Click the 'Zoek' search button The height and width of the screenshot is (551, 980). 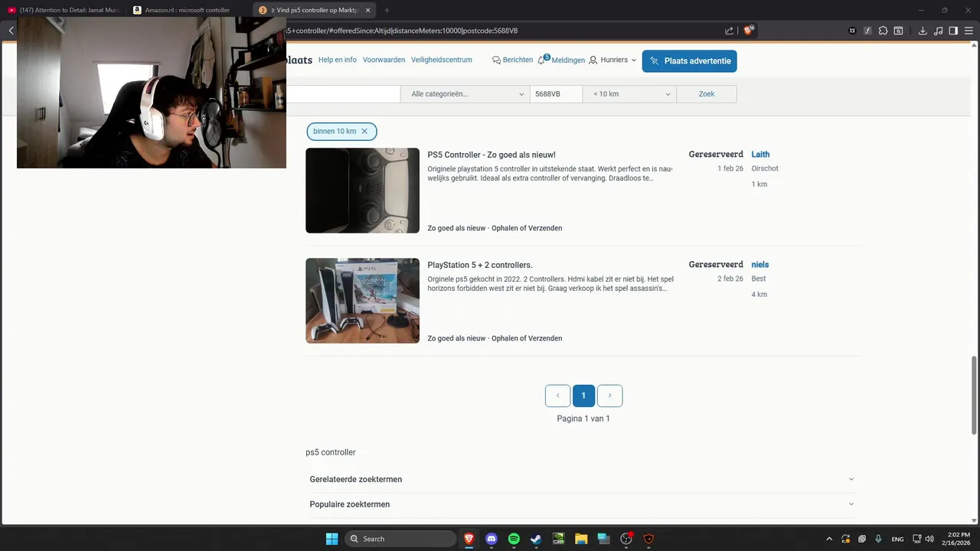707,94
